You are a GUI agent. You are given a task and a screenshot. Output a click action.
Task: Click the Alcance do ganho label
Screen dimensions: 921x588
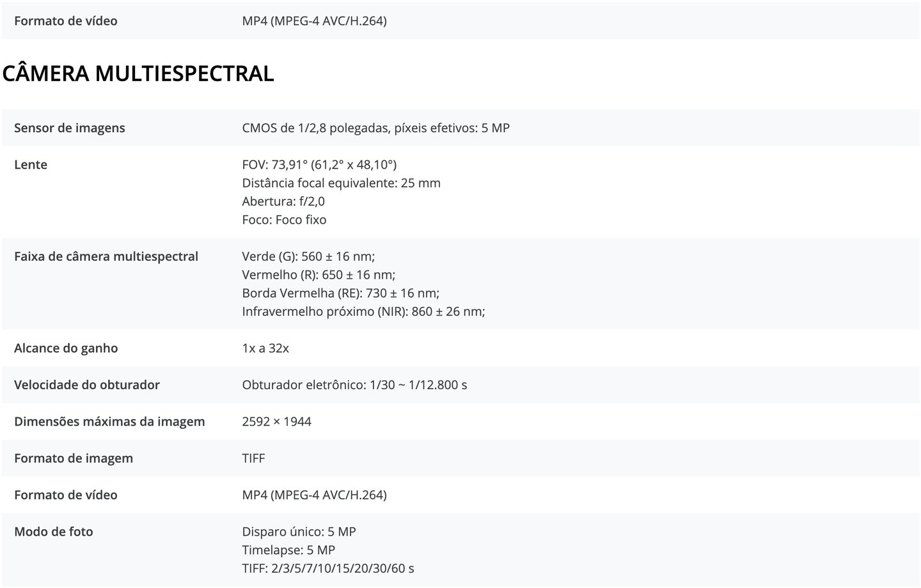click(66, 348)
